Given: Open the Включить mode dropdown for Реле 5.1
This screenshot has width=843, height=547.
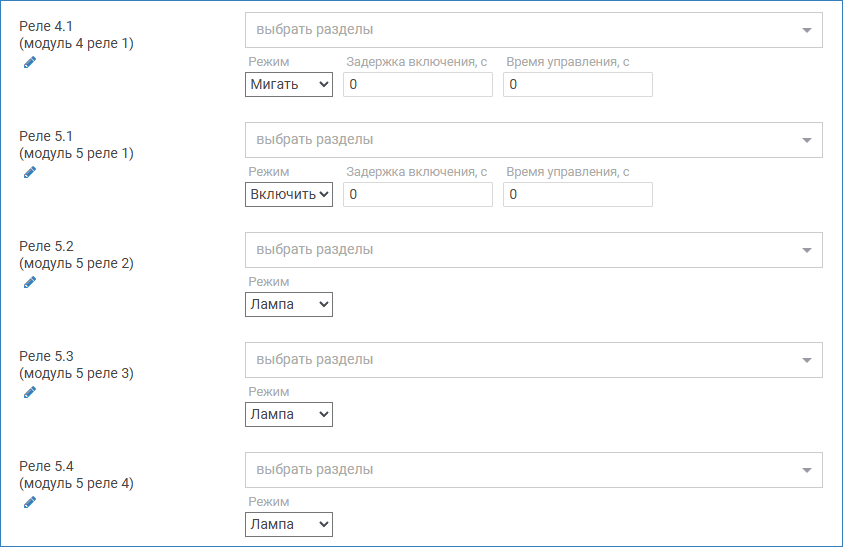Looking at the screenshot, I should [289, 194].
